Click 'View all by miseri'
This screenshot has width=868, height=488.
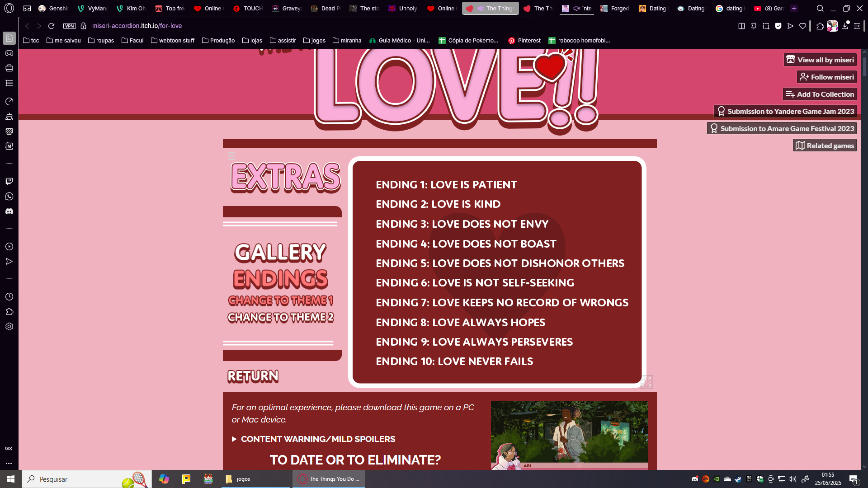820,60
